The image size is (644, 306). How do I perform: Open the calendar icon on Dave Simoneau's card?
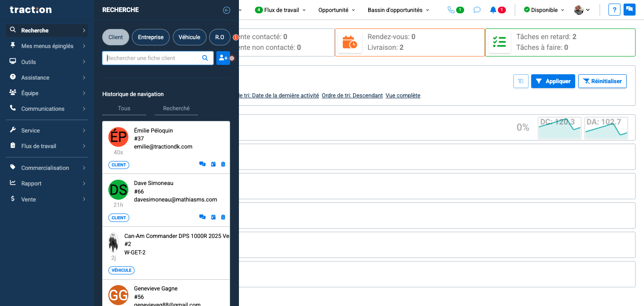point(213,217)
